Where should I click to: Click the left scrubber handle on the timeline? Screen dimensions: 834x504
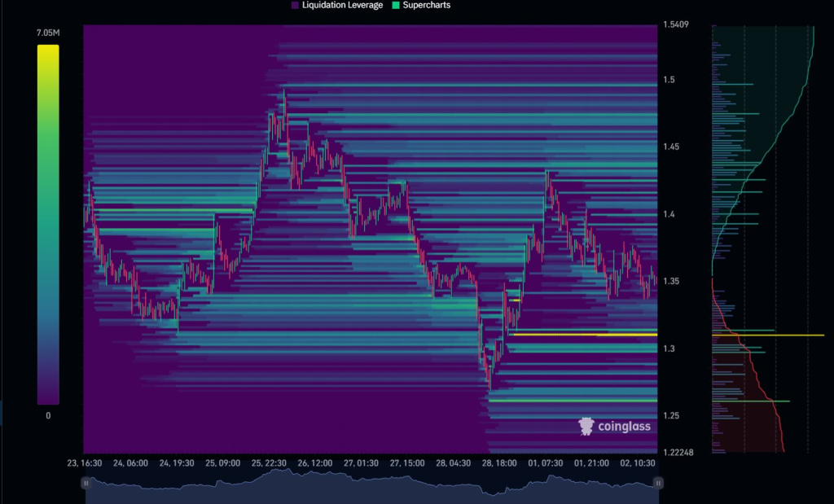pyautogui.click(x=86, y=483)
